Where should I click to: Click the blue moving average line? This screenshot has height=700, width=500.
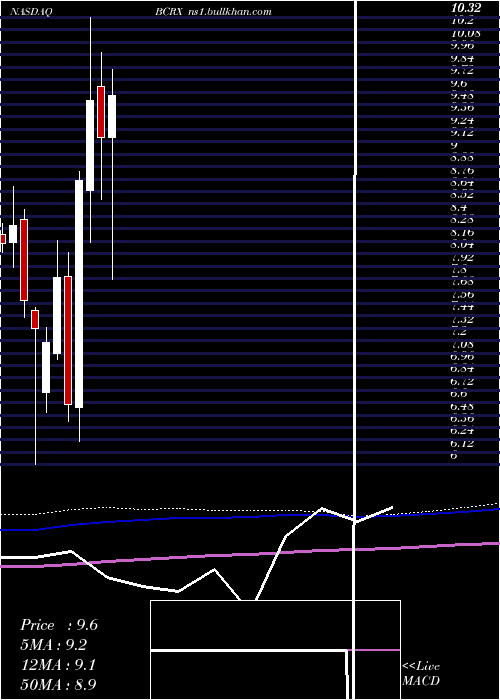pyautogui.click(x=250, y=517)
